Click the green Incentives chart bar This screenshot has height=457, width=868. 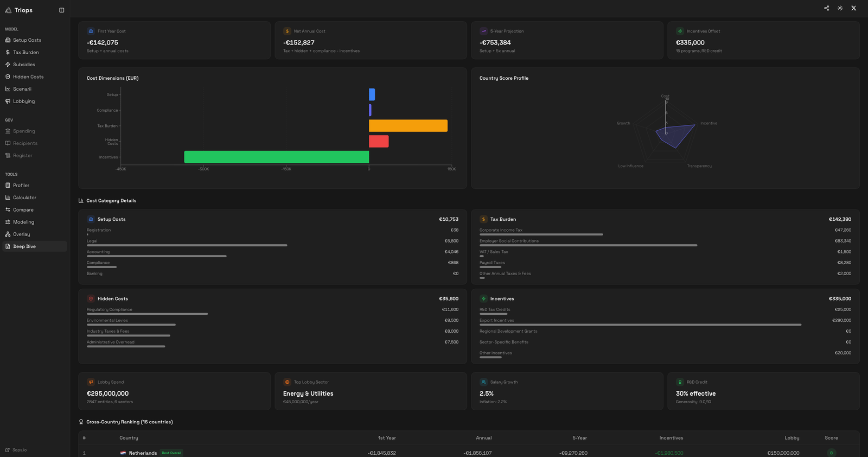coord(276,157)
